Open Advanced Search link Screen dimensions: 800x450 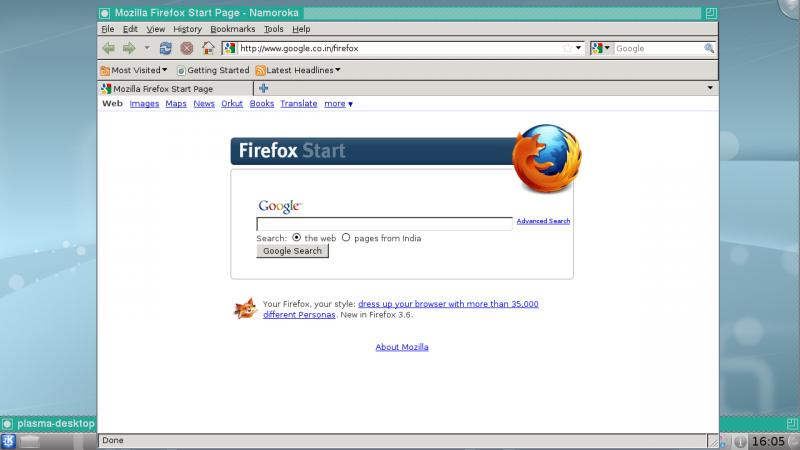tap(543, 221)
